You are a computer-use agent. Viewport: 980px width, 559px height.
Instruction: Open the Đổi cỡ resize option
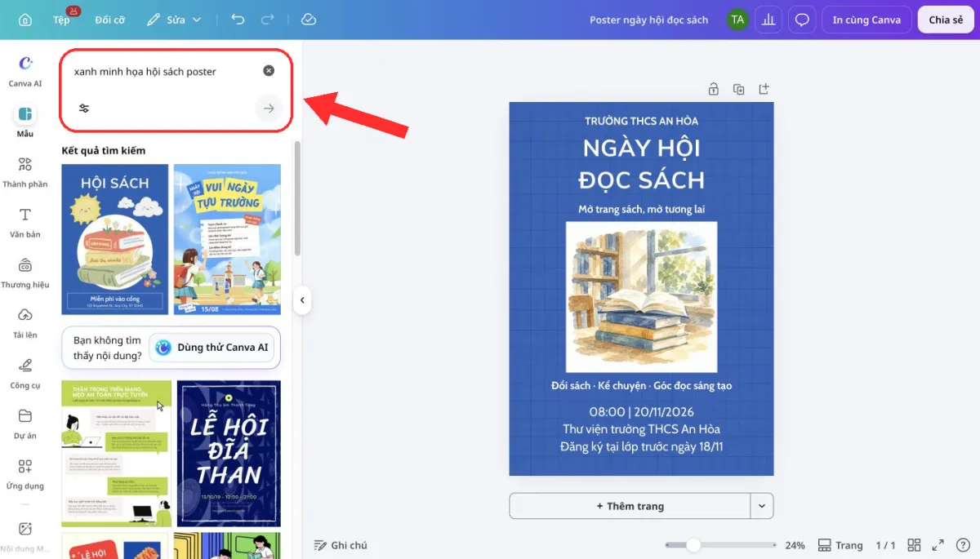(x=109, y=20)
